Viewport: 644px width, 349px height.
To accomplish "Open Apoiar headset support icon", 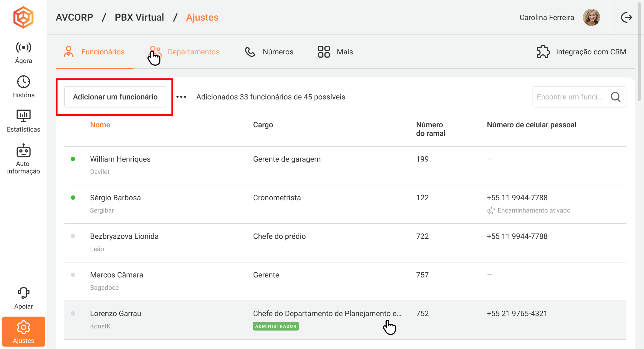I will pos(23,293).
